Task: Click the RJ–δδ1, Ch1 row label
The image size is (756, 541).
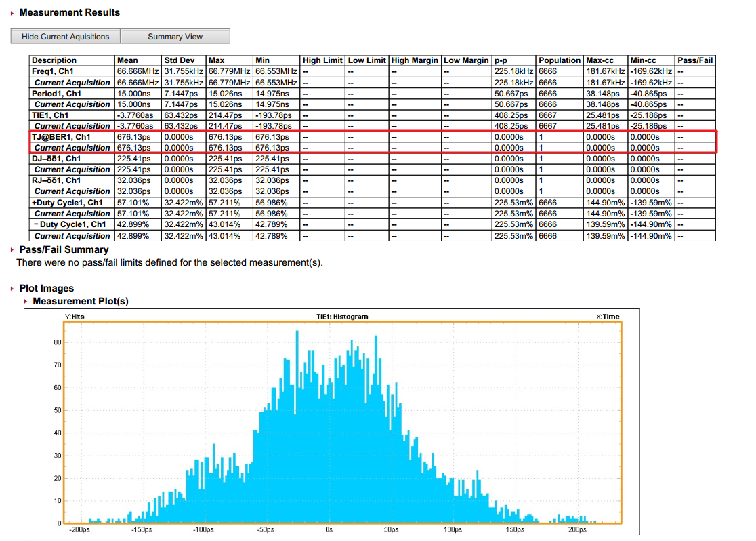Action: pyautogui.click(x=56, y=180)
